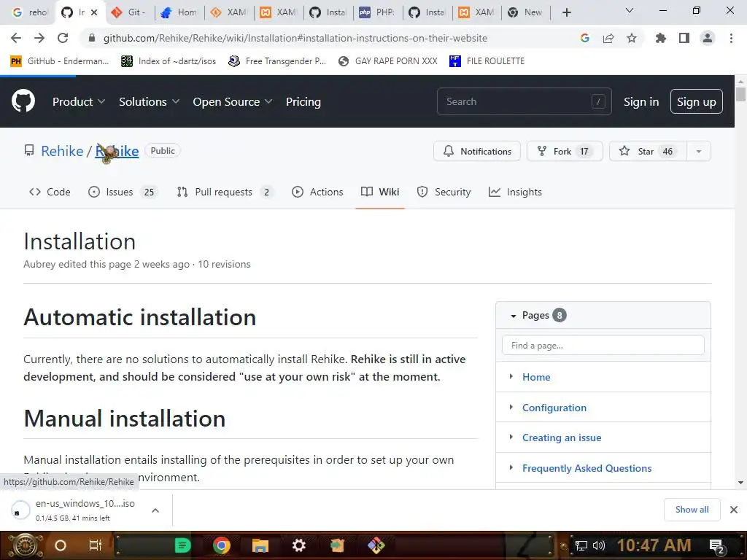
Task: Open the tab search chevron
Action: pyautogui.click(x=630, y=10)
